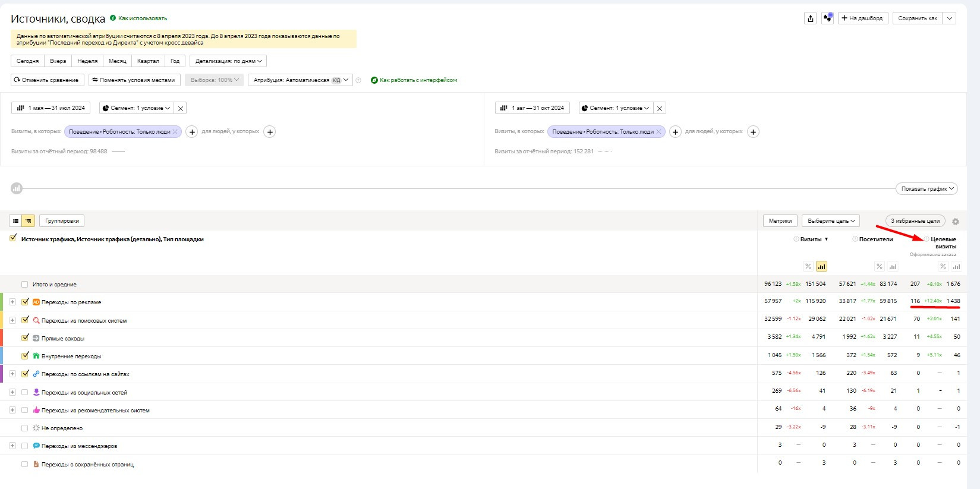Switch to flat list view icon

click(x=16, y=221)
